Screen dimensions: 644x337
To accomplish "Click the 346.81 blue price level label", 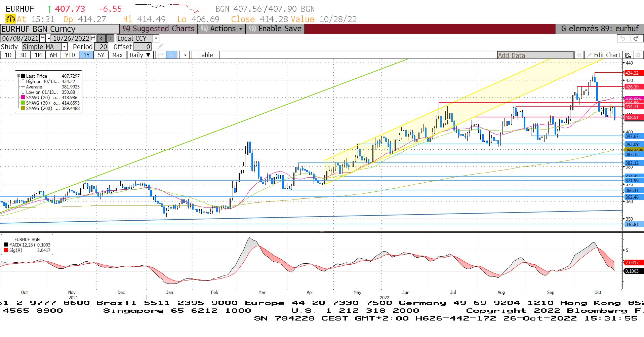I will [634, 224].
